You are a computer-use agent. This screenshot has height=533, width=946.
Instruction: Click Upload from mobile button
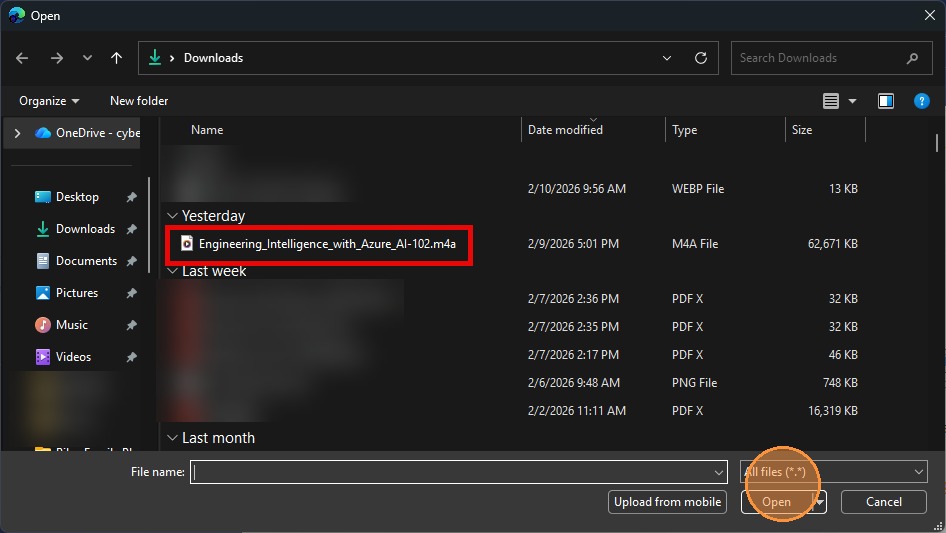point(667,502)
